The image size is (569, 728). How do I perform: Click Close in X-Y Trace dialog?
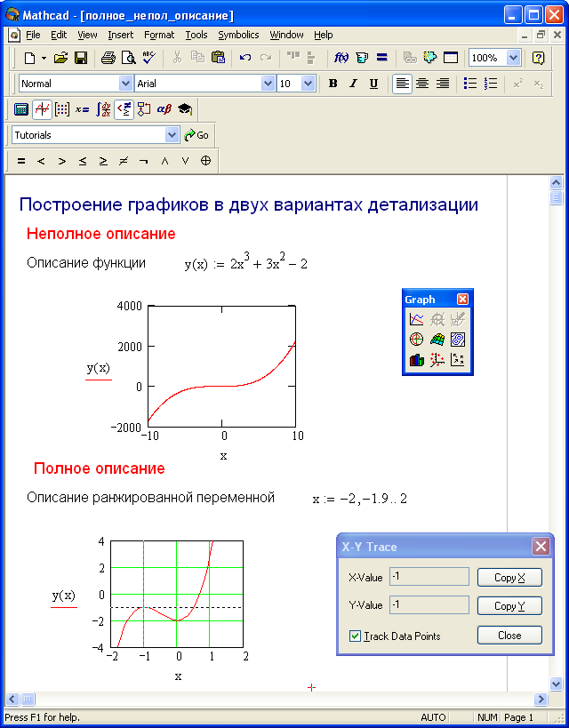pyautogui.click(x=509, y=636)
